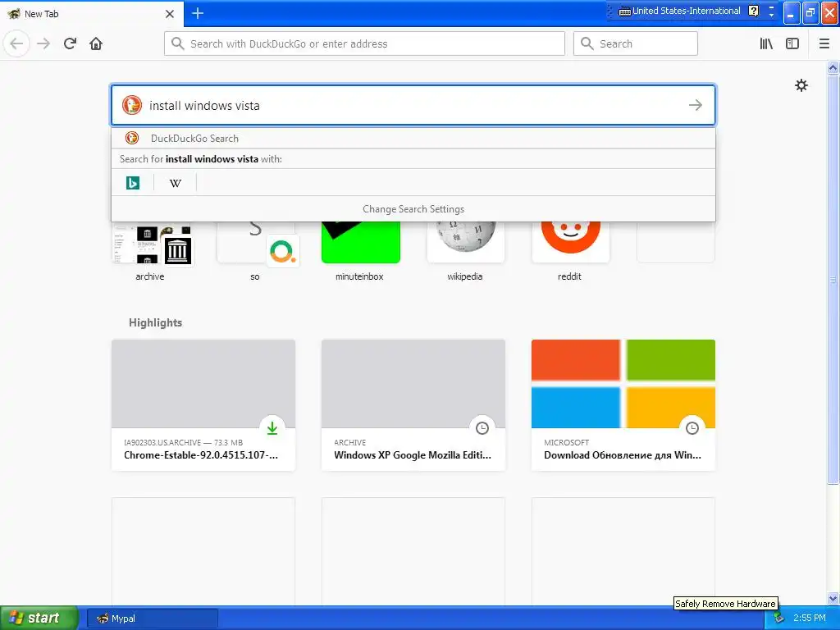Select the New Tab tab
The width and height of the screenshot is (840, 630).
pyautogui.click(x=91, y=14)
